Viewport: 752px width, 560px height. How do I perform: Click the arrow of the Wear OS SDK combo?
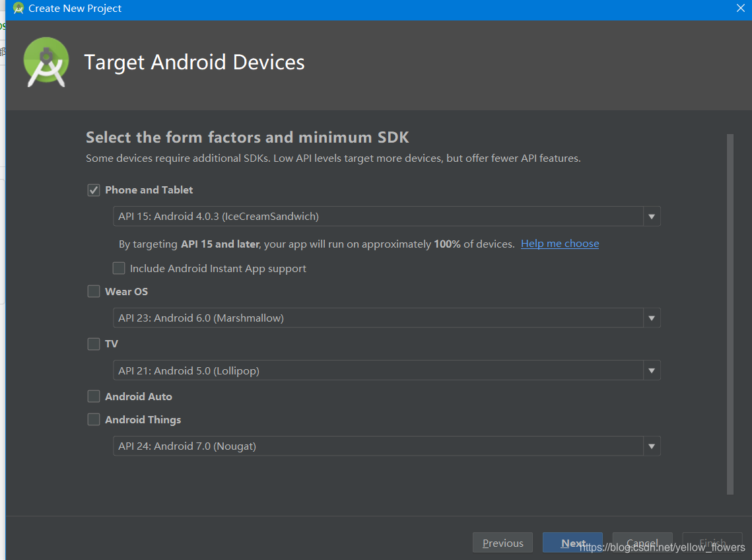click(652, 318)
